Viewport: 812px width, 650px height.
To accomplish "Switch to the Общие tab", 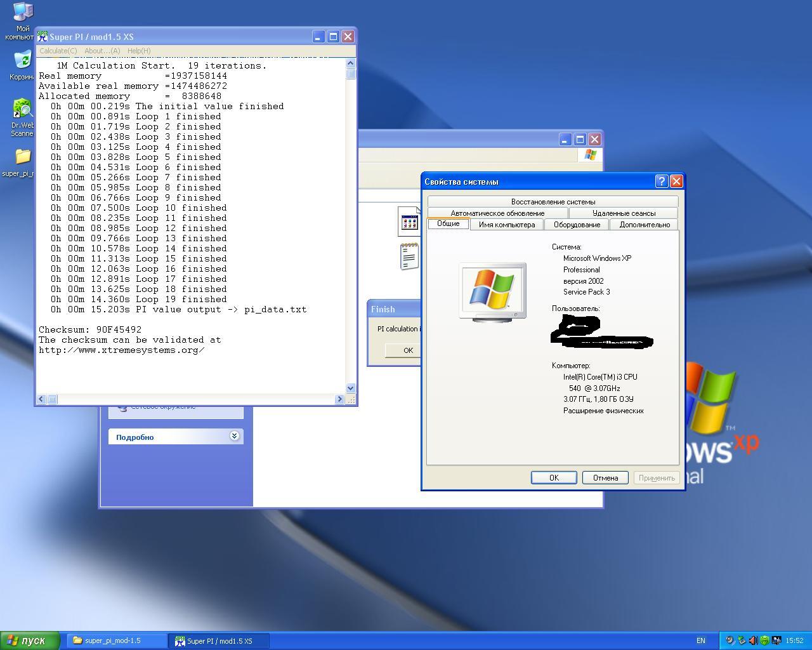I will [449, 223].
